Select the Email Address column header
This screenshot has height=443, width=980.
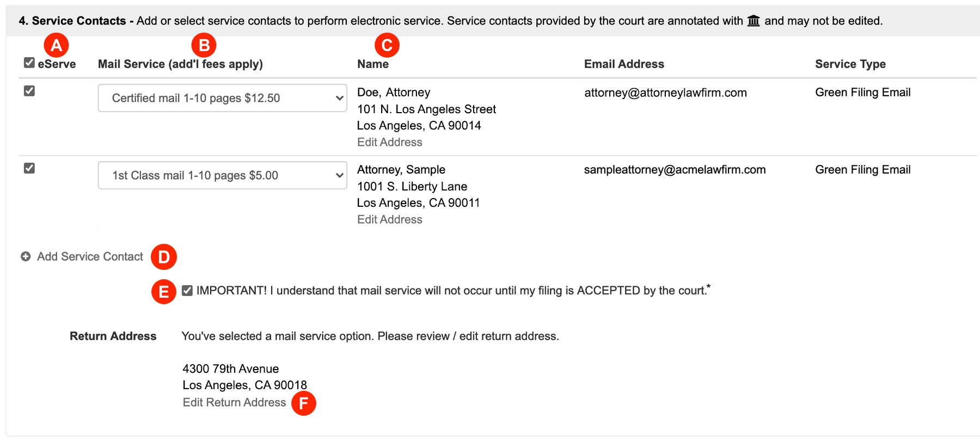point(624,64)
